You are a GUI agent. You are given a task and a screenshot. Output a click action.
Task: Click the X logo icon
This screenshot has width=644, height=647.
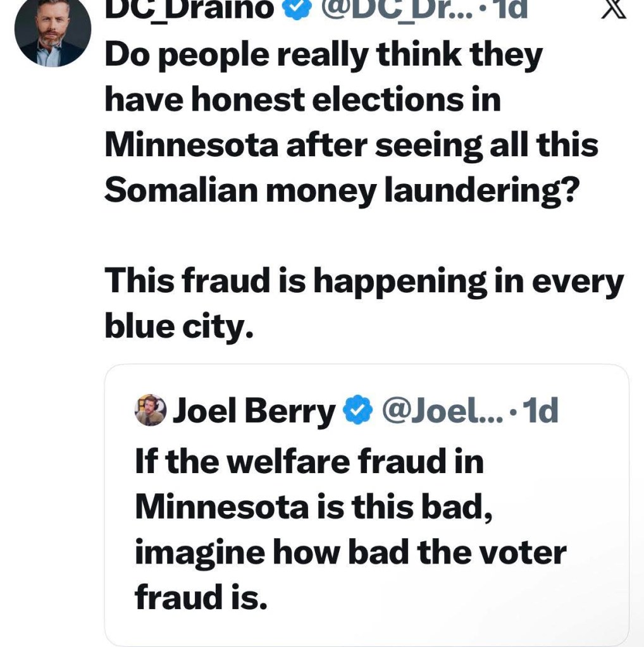point(612,9)
